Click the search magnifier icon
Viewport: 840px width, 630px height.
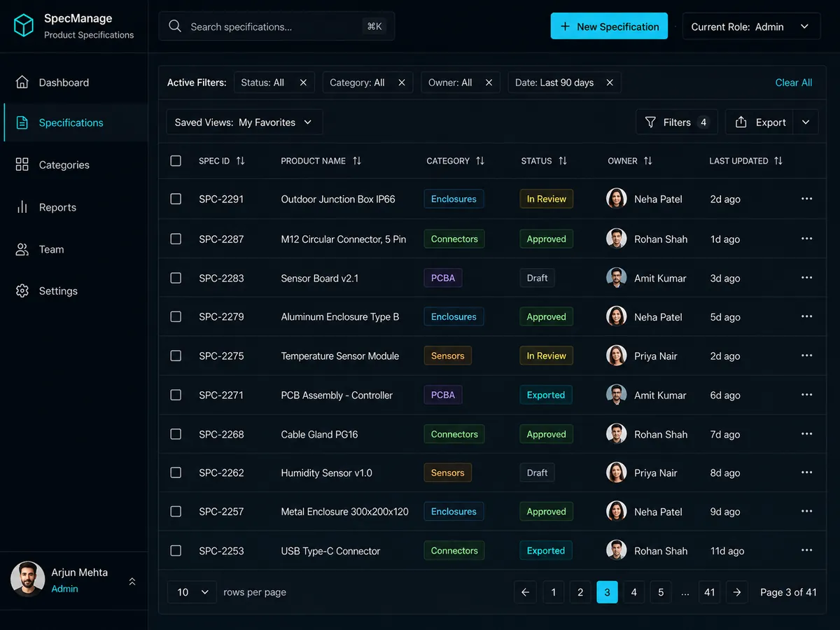pos(175,27)
